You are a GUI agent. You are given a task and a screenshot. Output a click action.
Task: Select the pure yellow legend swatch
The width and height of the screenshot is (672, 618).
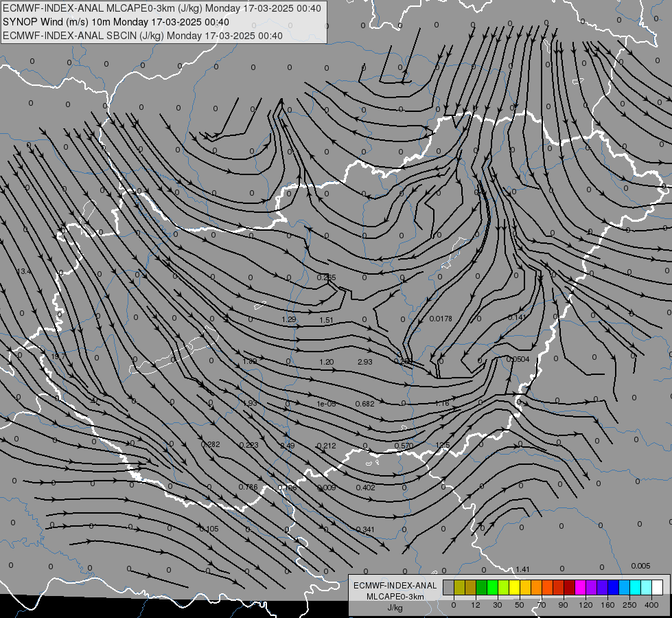click(x=515, y=587)
